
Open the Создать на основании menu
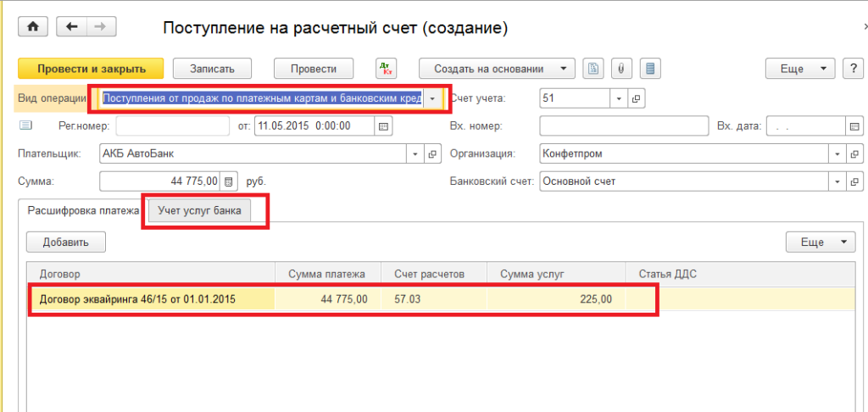click(x=497, y=69)
